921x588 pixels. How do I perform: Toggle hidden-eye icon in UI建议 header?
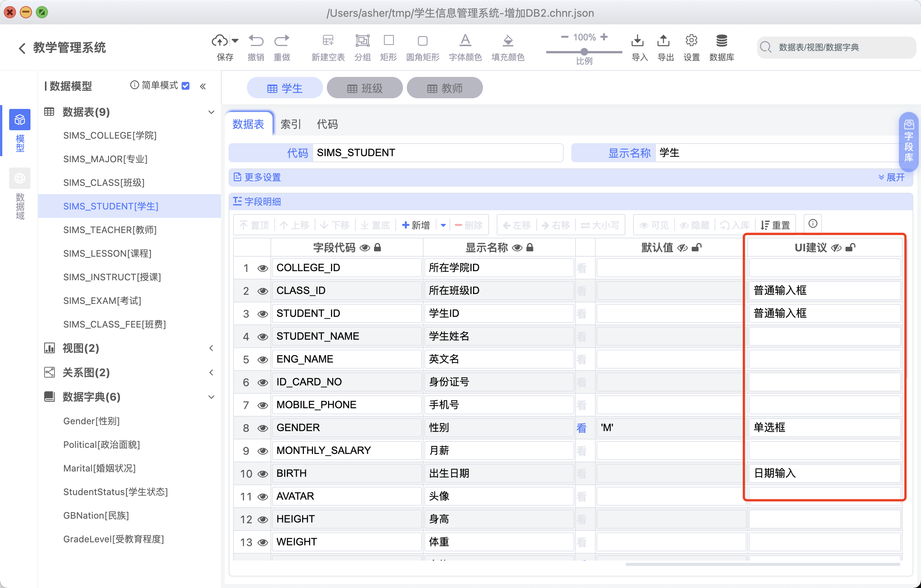point(836,248)
